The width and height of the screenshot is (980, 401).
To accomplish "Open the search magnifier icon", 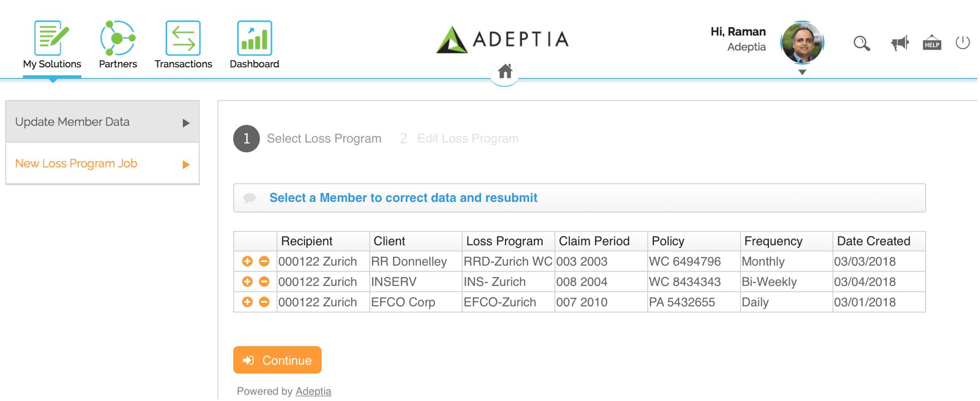I will point(861,43).
